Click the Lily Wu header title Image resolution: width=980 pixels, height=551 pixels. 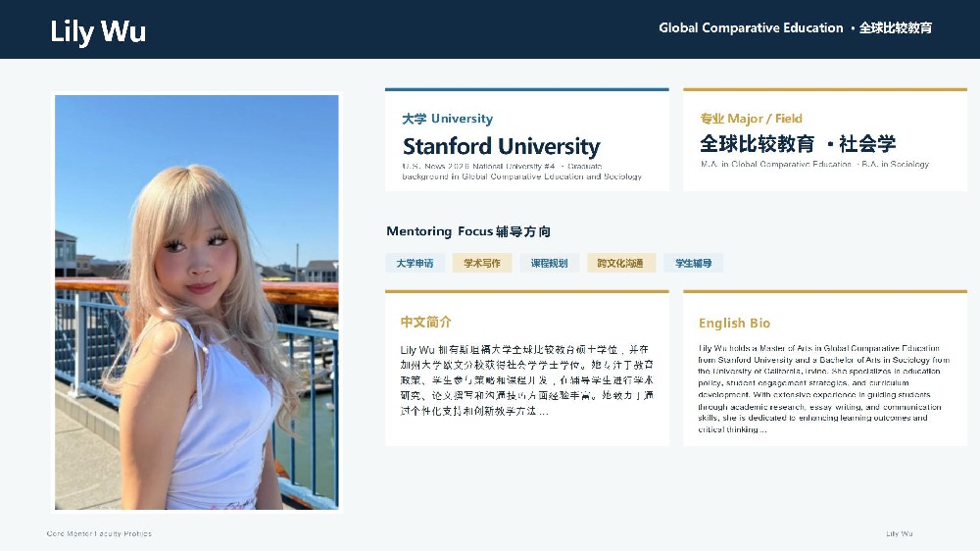[x=98, y=31]
